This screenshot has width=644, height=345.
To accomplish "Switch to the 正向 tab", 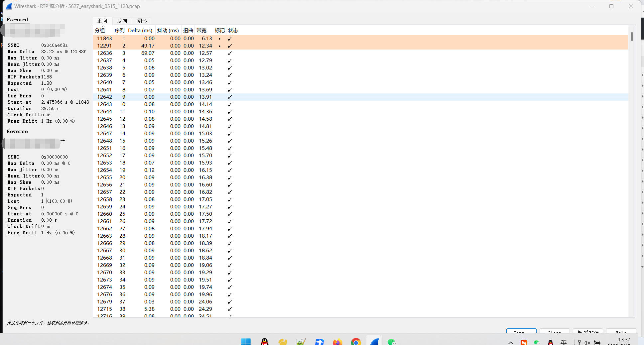I will [102, 21].
